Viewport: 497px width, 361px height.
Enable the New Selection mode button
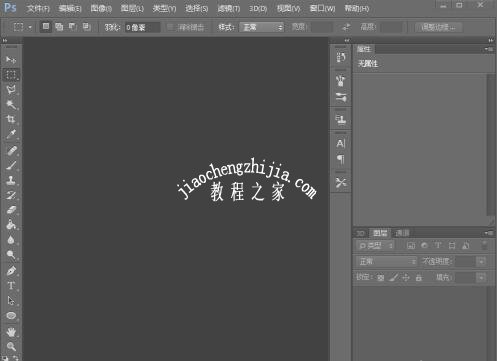pyautogui.click(x=46, y=27)
